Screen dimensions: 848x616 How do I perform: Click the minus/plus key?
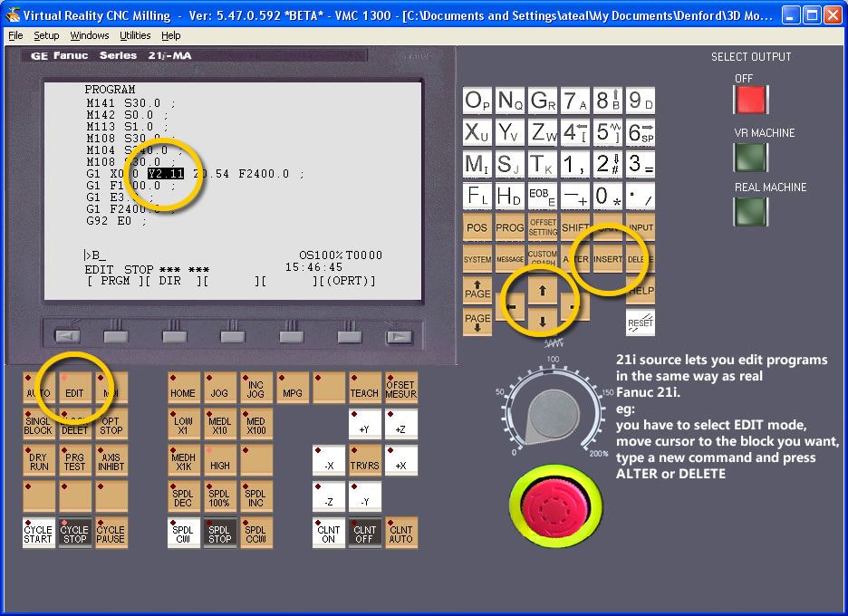click(575, 196)
